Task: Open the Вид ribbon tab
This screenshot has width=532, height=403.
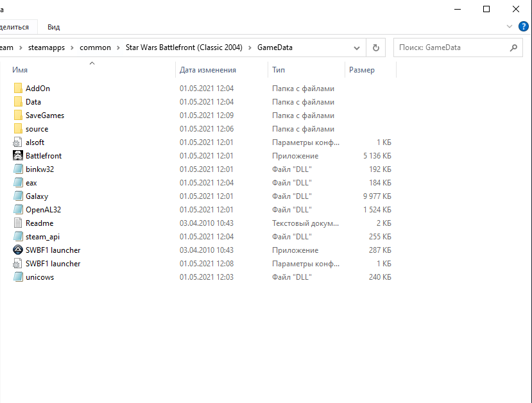Action: click(54, 27)
